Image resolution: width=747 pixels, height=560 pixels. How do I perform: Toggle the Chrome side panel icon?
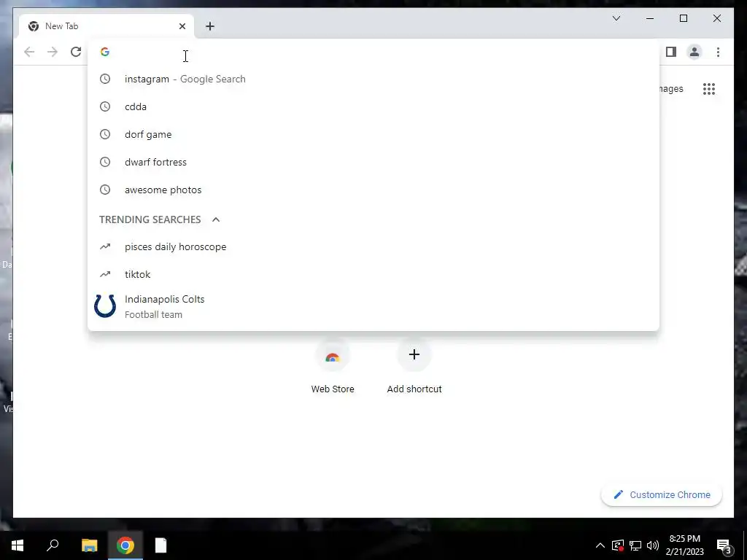pos(671,52)
